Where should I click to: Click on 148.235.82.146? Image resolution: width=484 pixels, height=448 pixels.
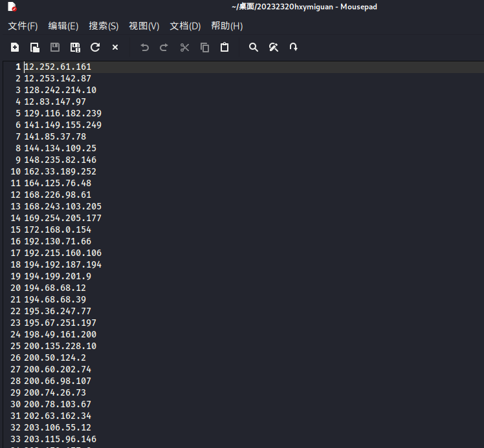click(x=60, y=160)
